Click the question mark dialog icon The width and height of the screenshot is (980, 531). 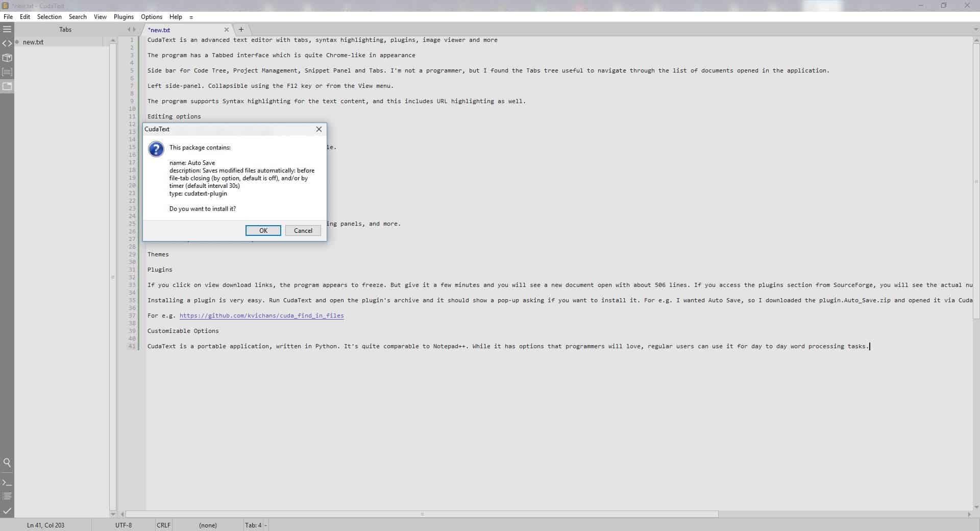pos(156,149)
